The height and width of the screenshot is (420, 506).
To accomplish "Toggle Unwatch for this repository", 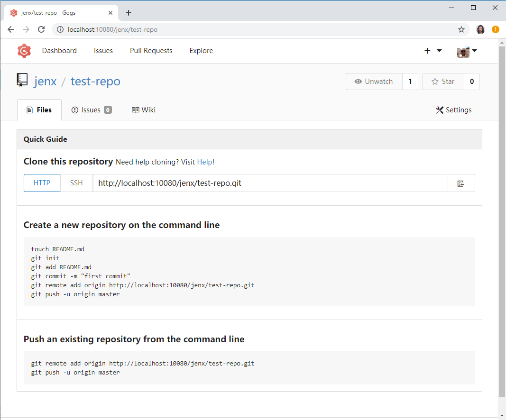I will (375, 81).
